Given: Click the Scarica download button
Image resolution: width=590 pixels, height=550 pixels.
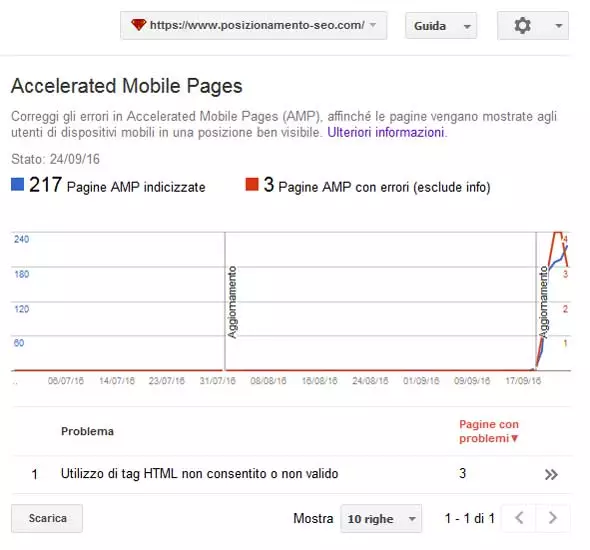Looking at the screenshot, I should [47, 518].
